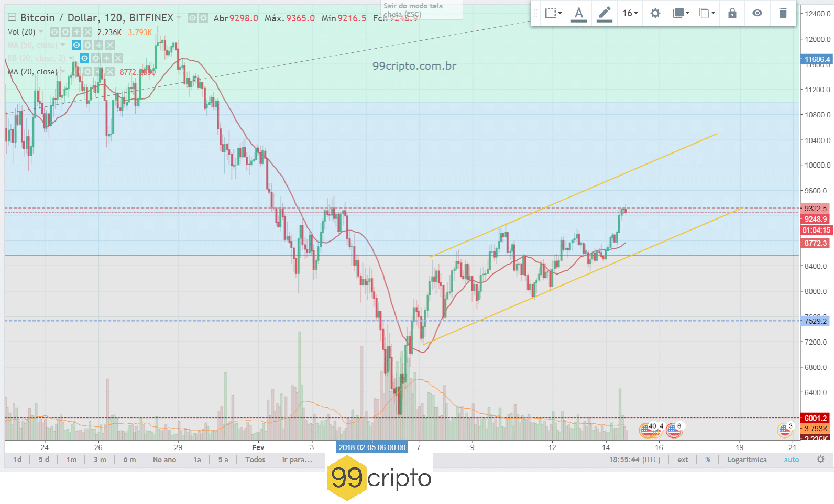
Task: Open the visual order layers dropdown
Action: pyautogui.click(x=681, y=13)
